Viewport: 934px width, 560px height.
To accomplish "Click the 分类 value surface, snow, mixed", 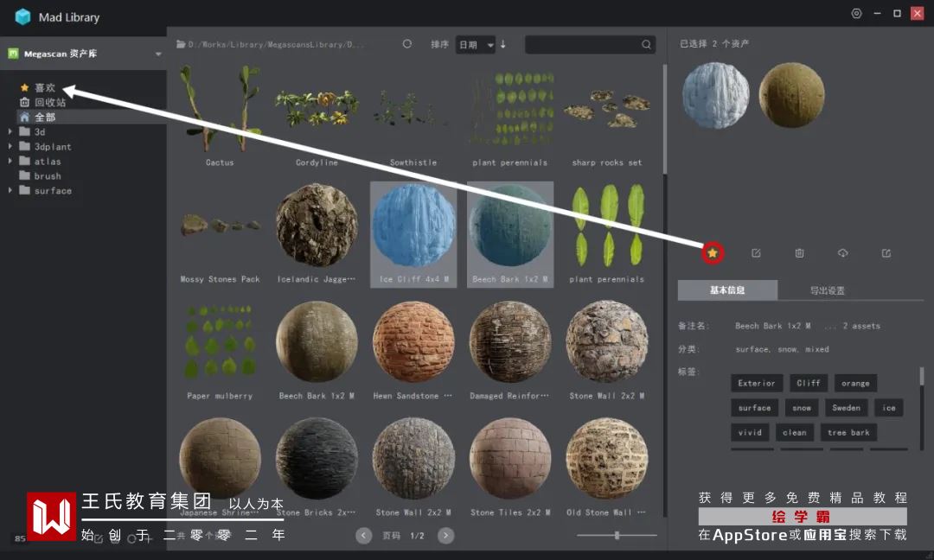I will pos(782,349).
